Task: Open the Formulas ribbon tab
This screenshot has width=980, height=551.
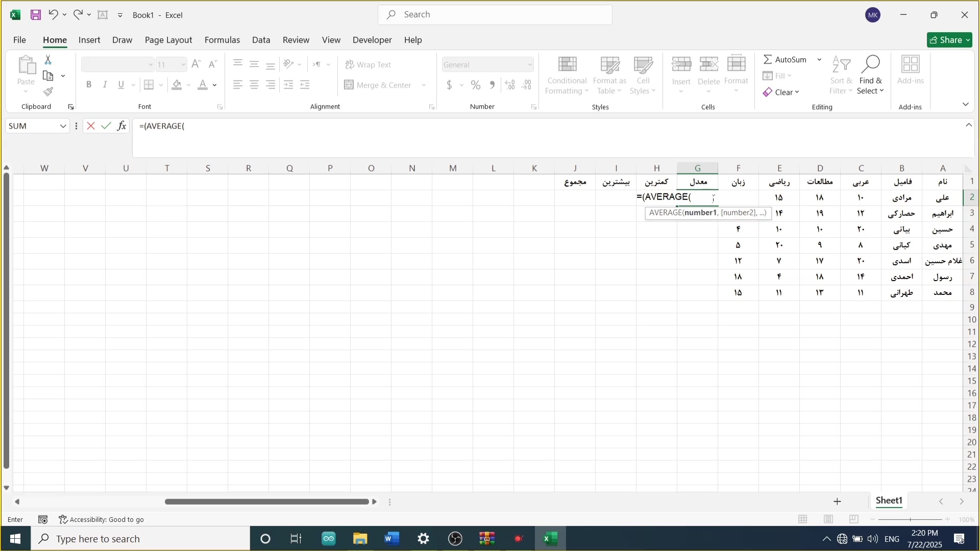Action: [x=222, y=40]
